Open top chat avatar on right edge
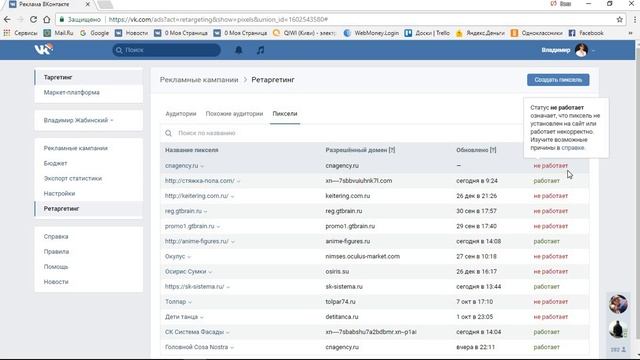This screenshot has height=360, width=640. [x=618, y=304]
